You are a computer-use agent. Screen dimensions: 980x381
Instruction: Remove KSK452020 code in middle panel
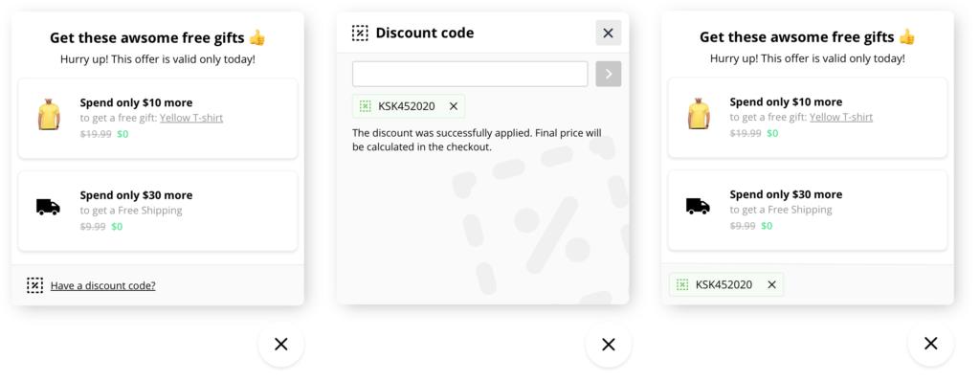pos(454,106)
